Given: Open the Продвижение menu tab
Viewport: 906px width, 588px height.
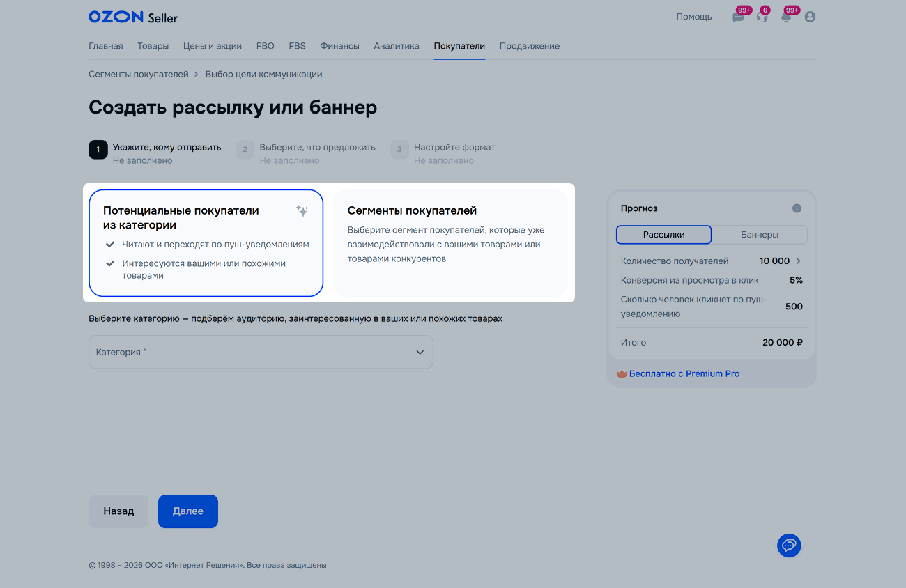Looking at the screenshot, I should tap(529, 46).
